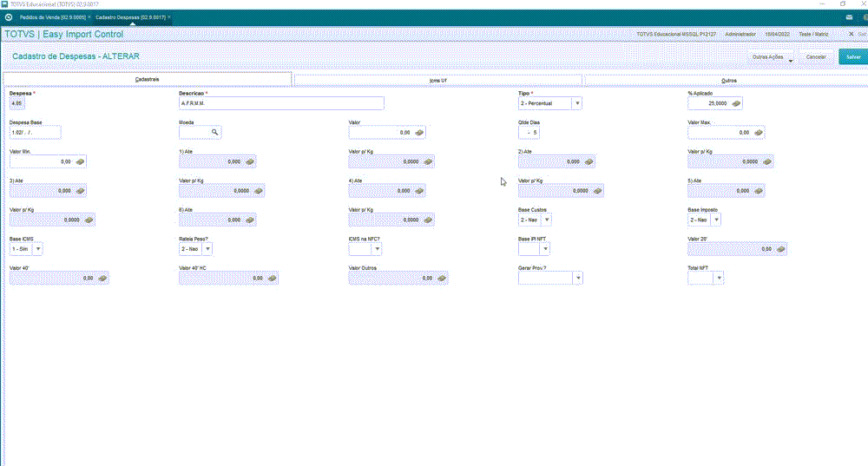Switch to the Outros tab
The width and height of the screenshot is (868, 466).
728,81
